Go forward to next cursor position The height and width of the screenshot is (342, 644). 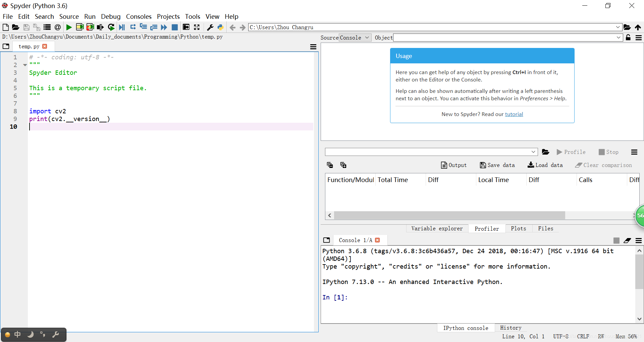pos(243,27)
